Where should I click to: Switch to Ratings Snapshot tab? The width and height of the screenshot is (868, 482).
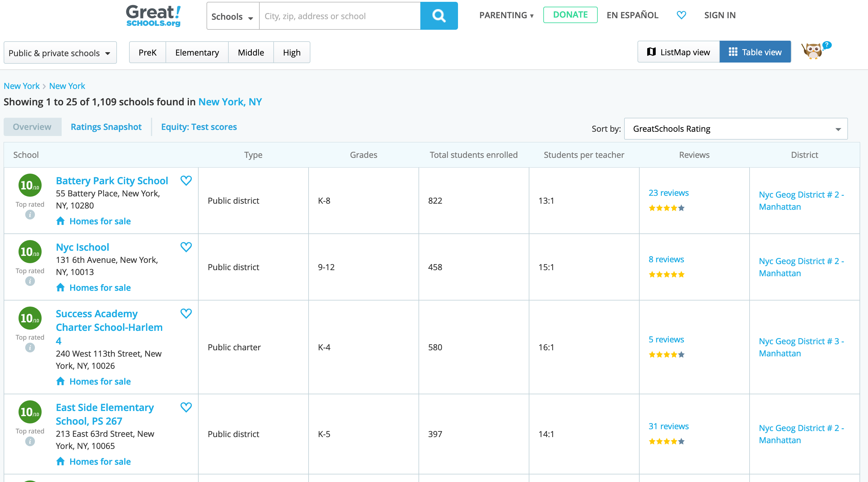click(106, 127)
